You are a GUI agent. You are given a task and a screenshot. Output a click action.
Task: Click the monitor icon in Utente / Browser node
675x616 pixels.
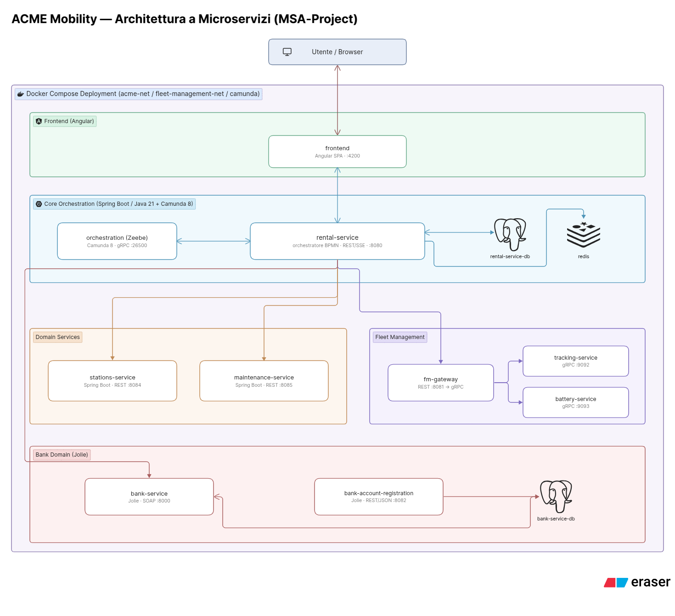click(x=287, y=52)
